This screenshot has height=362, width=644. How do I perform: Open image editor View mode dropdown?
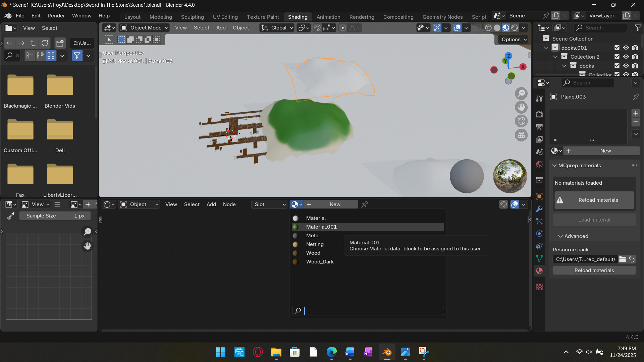coord(36,204)
